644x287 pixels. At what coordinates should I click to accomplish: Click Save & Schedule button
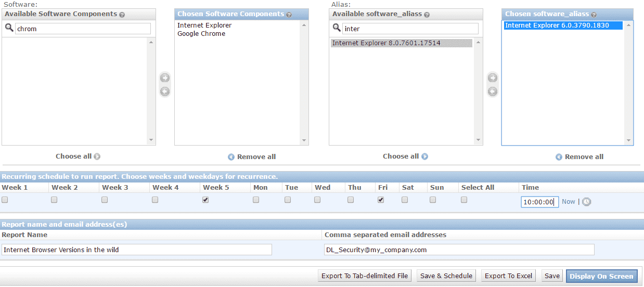point(446,276)
